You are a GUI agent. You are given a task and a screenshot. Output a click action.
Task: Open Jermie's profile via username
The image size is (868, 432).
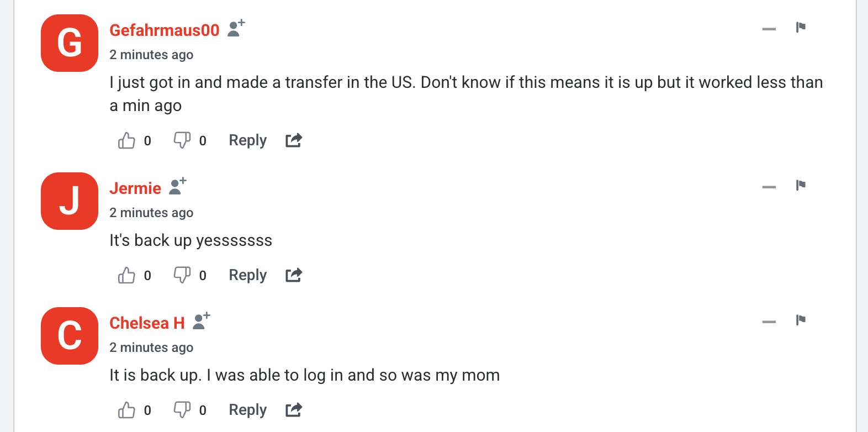[x=135, y=188]
